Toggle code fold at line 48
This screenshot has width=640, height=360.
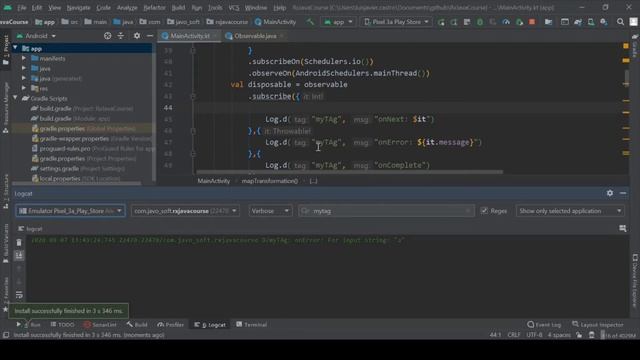point(193,154)
